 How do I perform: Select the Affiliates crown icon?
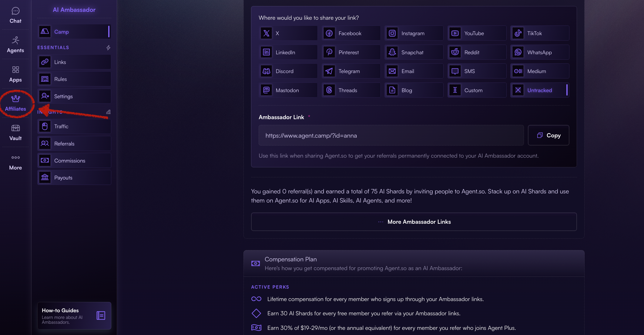point(15,99)
